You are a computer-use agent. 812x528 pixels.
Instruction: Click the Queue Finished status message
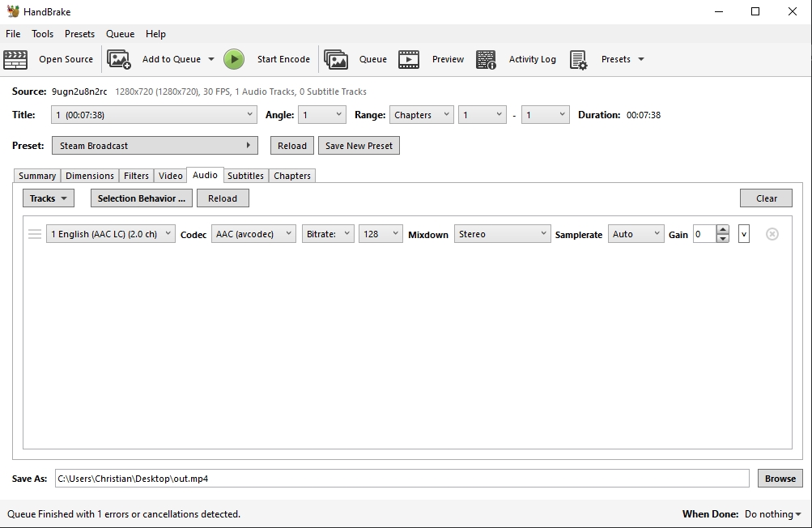click(124, 514)
